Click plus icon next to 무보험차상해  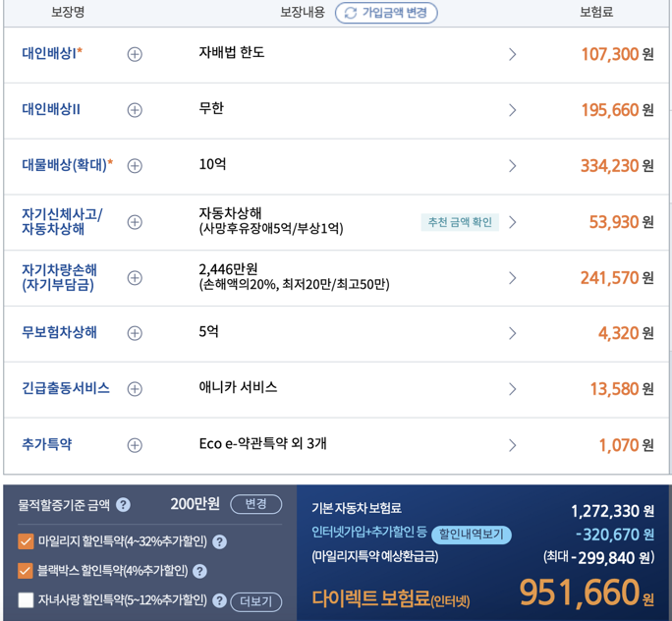point(135,333)
